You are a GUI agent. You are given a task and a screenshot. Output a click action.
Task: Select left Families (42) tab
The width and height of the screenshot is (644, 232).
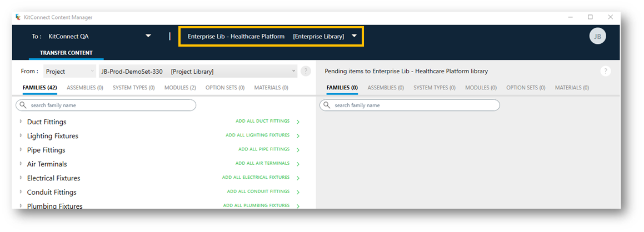click(x=40, y=88)
